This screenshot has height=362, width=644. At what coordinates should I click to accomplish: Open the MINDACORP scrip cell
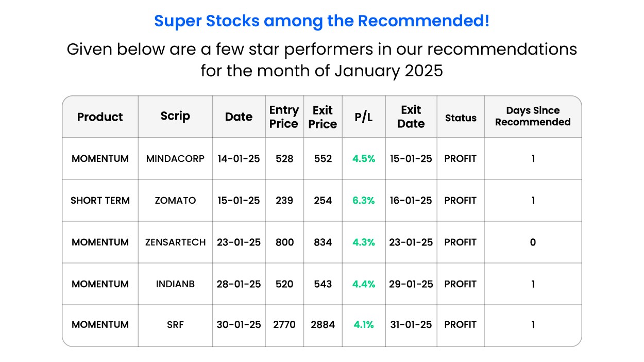175,159
